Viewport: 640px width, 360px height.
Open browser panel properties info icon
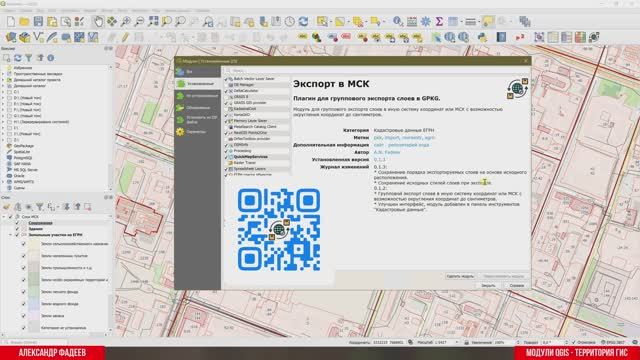pos(51,58)
